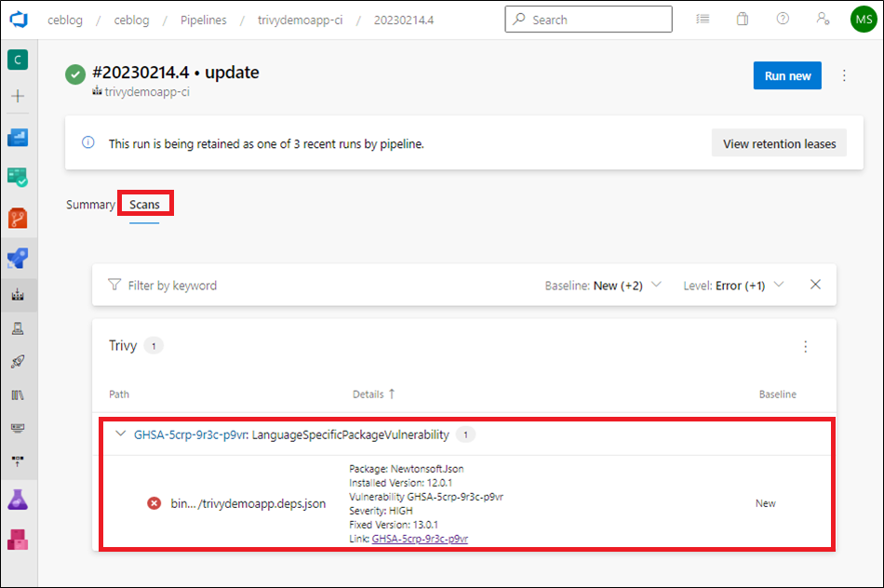Screen dimensions: 884x588
Task: Go to Pipelines breadcrumb
Action: tap(204, 20)
